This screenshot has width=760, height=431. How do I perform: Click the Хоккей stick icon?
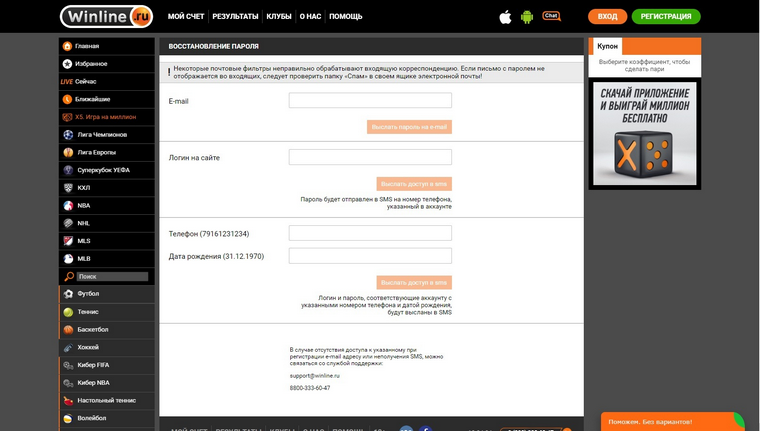68,347
